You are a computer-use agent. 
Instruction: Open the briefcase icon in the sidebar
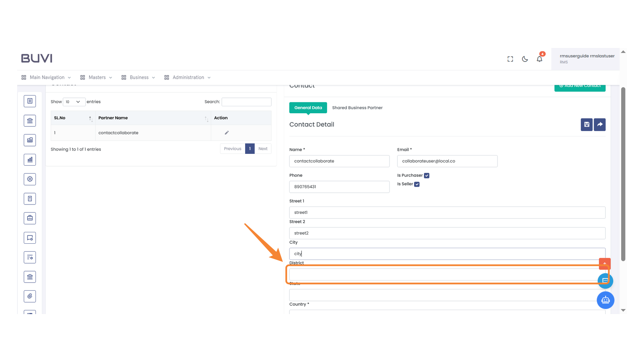(x=30, y=218)
